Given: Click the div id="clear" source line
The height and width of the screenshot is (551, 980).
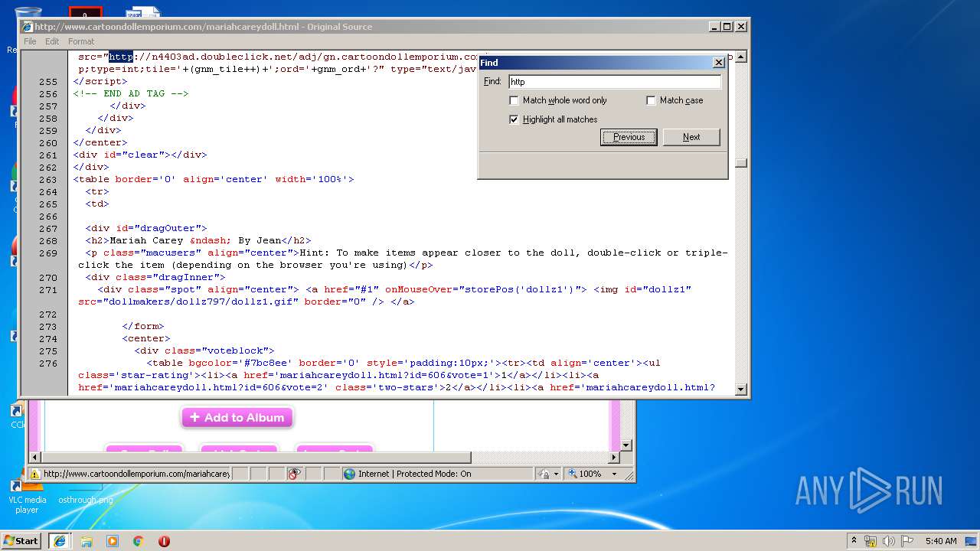Looking at the screenshot, I should point(140,155).
